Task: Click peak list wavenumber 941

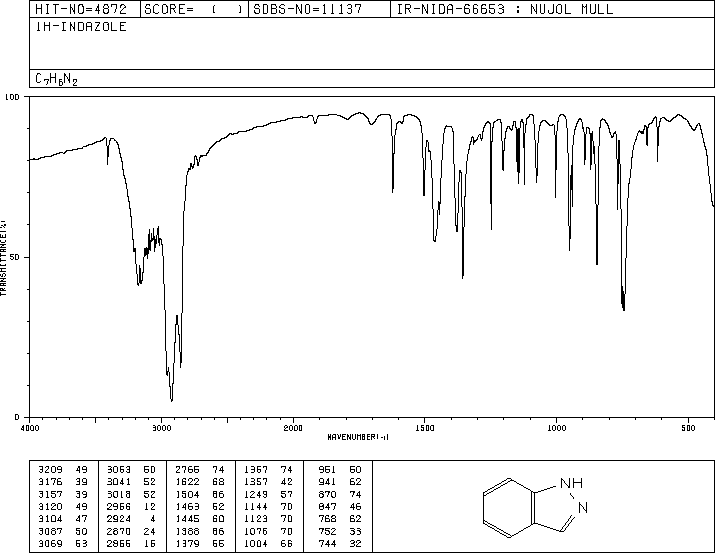Action: (x=327, y=482)
